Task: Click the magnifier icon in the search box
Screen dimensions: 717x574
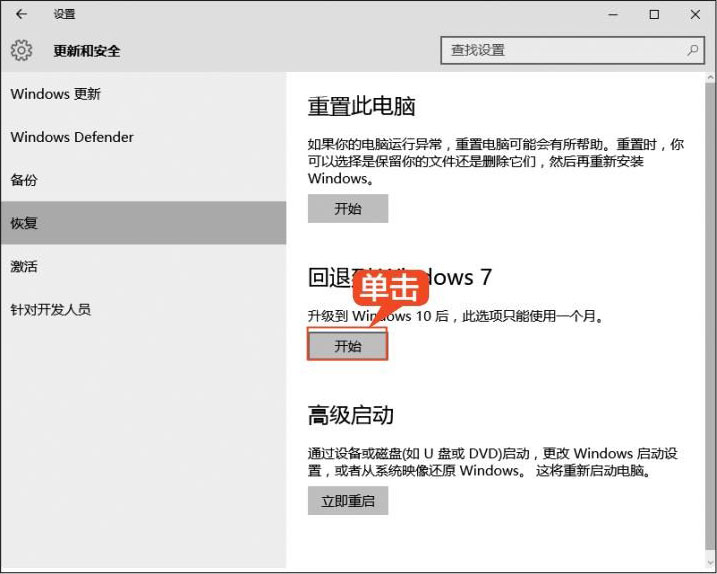Action: (x=692, y=50)
